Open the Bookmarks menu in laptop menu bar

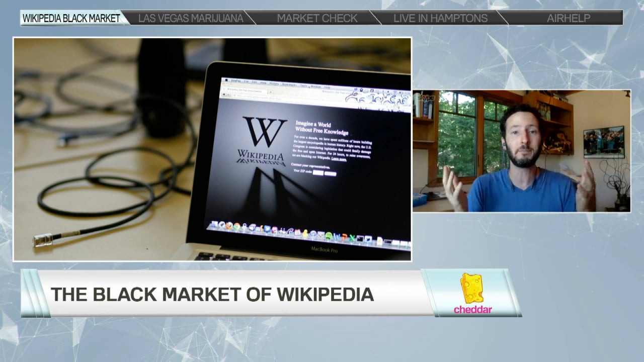click(x=289, y=85)
